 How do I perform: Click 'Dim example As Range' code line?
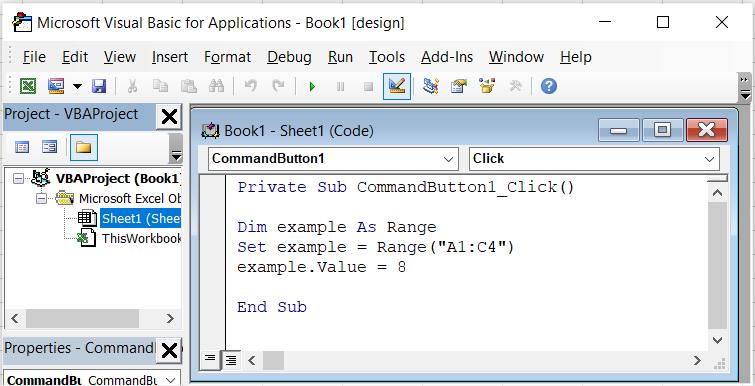337,227
